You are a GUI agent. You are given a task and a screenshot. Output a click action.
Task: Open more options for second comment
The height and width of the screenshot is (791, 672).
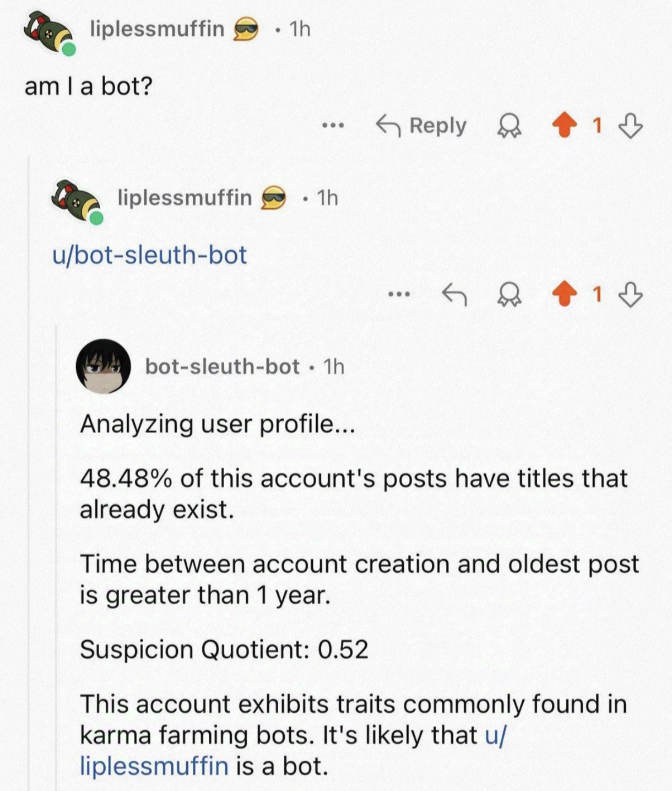(x=399, y=295)
